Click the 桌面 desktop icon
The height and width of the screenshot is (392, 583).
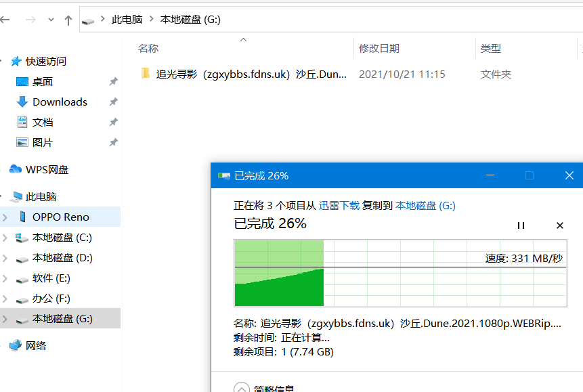tap(22, 81)
